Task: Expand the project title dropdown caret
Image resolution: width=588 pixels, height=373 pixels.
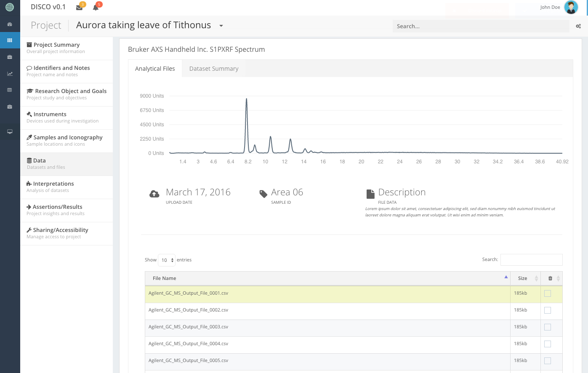Action: click(x=221, y=26)
